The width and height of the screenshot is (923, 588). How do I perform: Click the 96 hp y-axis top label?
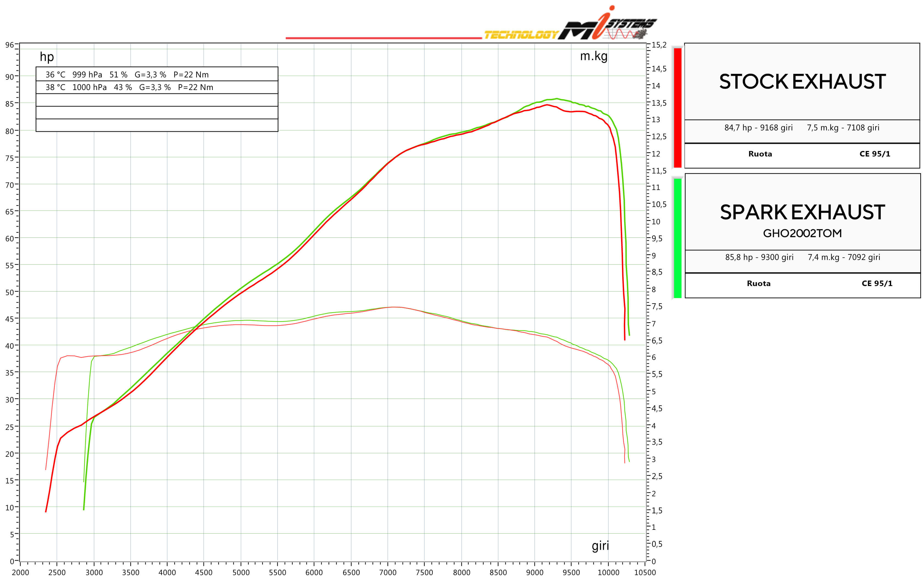coord(9,45)
